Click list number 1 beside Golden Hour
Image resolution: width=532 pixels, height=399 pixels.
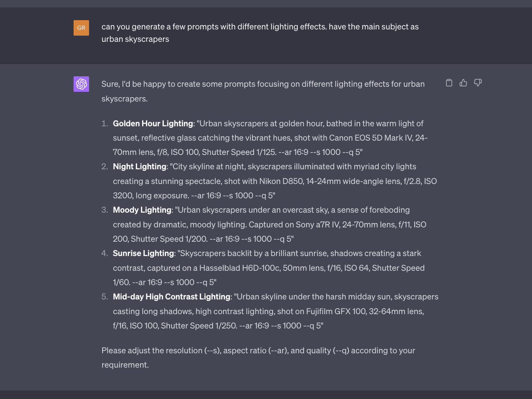[x=105, y=124]
